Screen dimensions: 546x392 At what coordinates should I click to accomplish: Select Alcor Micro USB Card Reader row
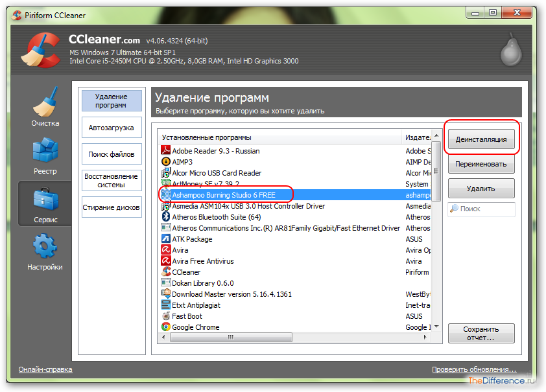coord(295,173)
